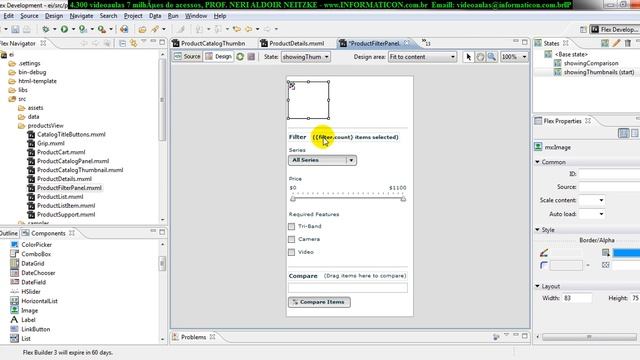Click the globe web browser toolbar icon
The image size is (640, 360).
coord(124,29)
